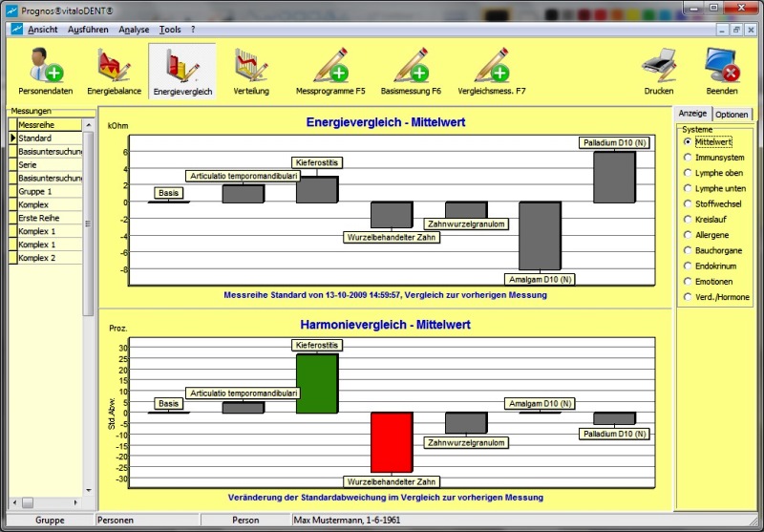Enable the Emotionen system option
Image resolution: width=764 pixels, height=532 pixels.
click(x=687, y=282)
